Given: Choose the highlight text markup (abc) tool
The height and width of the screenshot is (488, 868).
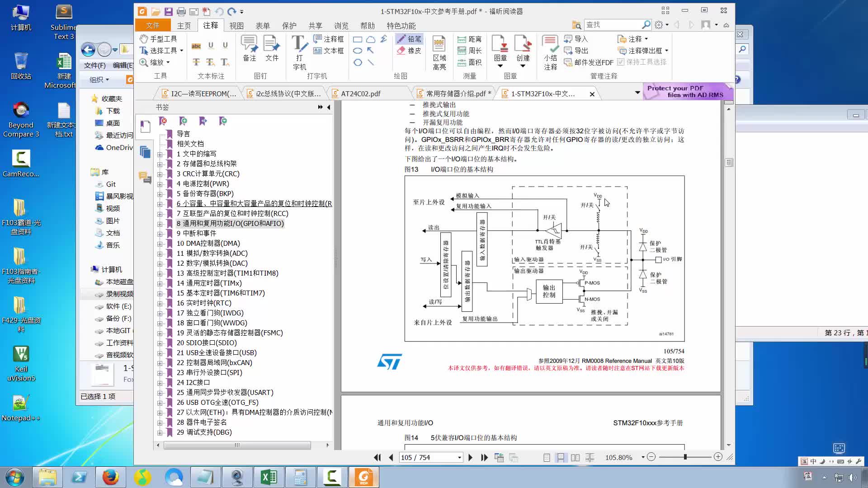Looking at the screenshot, I should (x=196, y=46).
